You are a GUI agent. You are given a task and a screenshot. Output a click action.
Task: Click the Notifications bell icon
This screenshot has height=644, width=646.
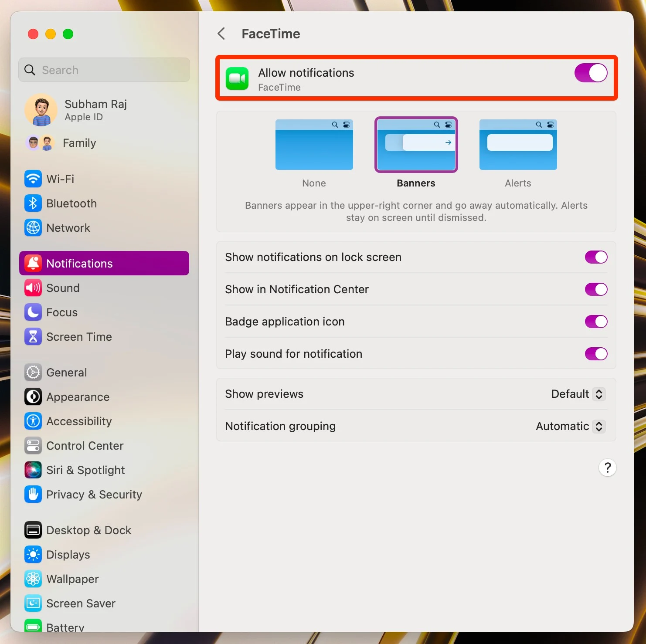(x=33, y=264)
